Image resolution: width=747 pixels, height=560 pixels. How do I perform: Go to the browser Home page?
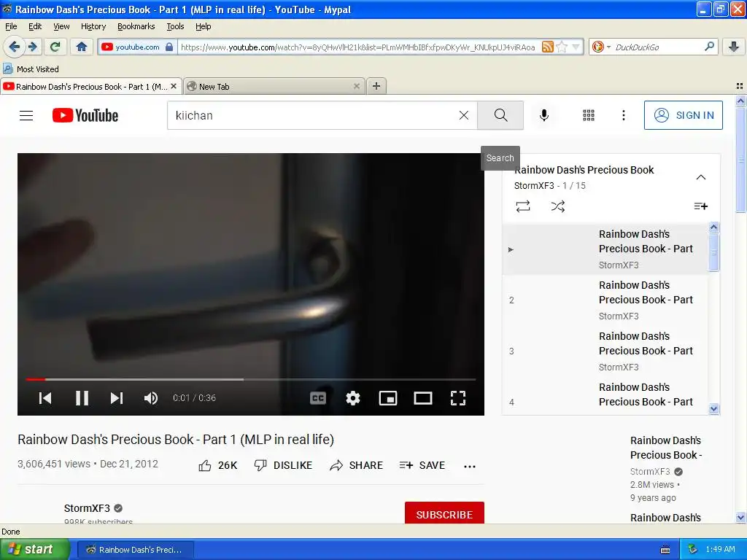[x=82, y=47]
